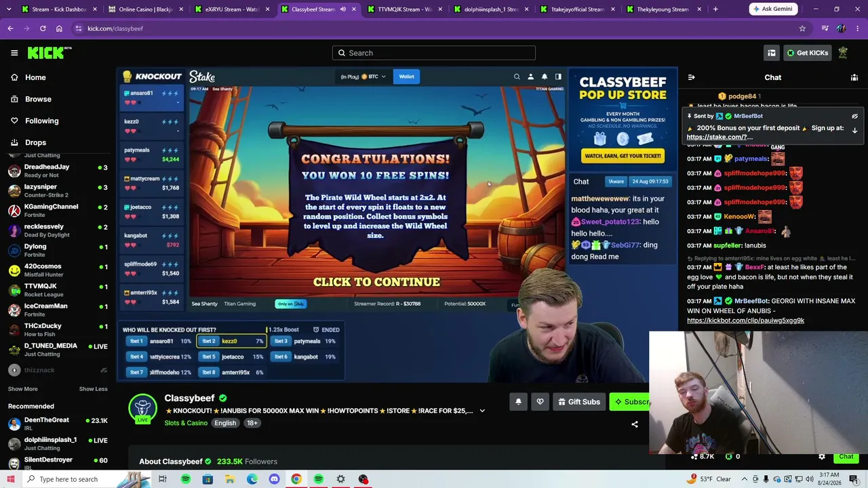Open DreadheadJay channel in sidebar
This screenshot has height=488, width=868.
[x=58, y=171]
